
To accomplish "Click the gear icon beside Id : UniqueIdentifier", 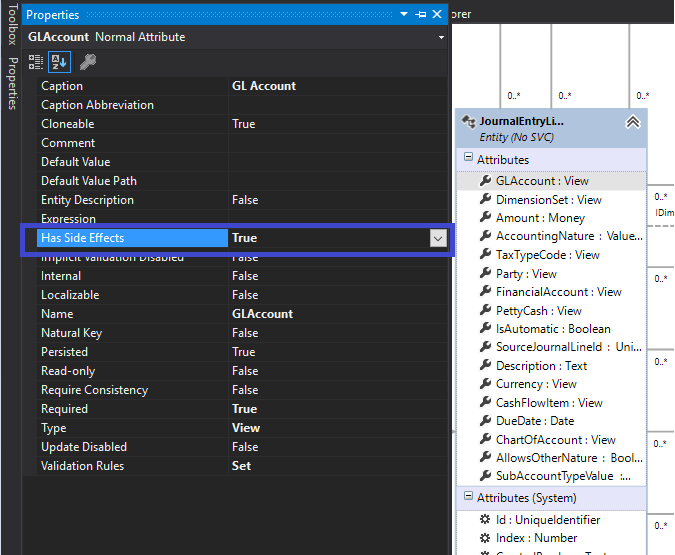I will 485,520.
